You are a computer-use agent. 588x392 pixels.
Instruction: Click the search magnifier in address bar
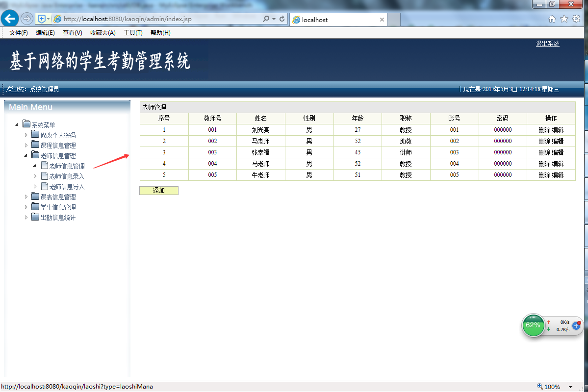click(x=266, y=19)
